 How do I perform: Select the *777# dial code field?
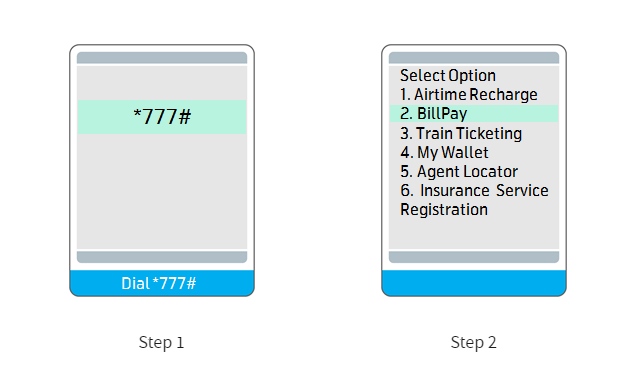tap(162, 117)
